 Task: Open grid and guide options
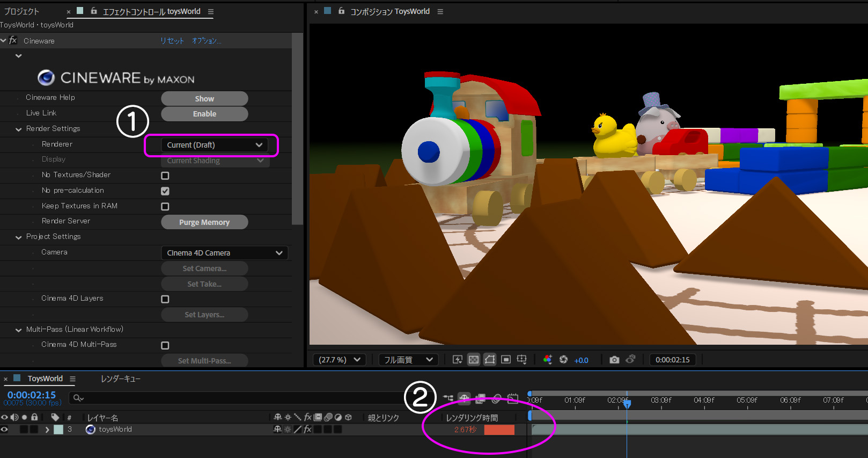click(521, 360)
